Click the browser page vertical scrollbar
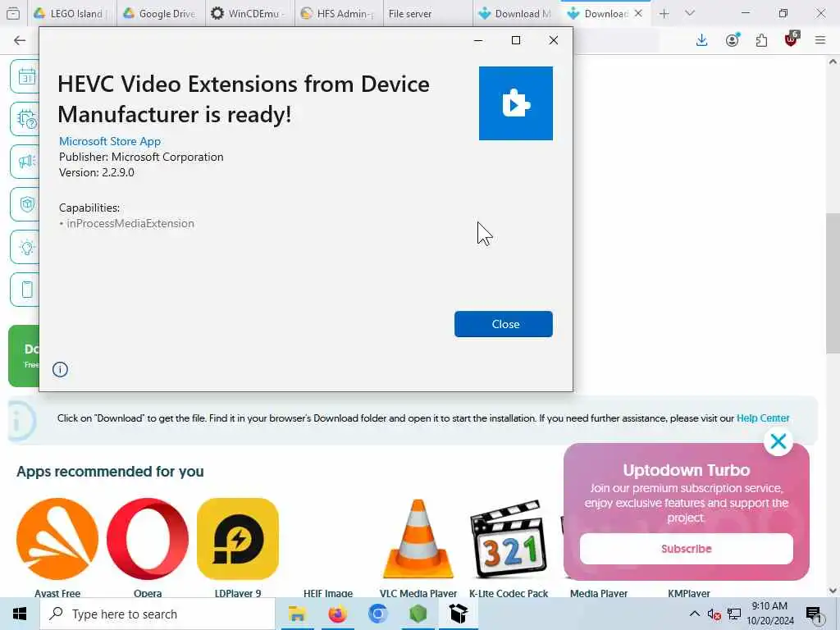 click(833, 283)
